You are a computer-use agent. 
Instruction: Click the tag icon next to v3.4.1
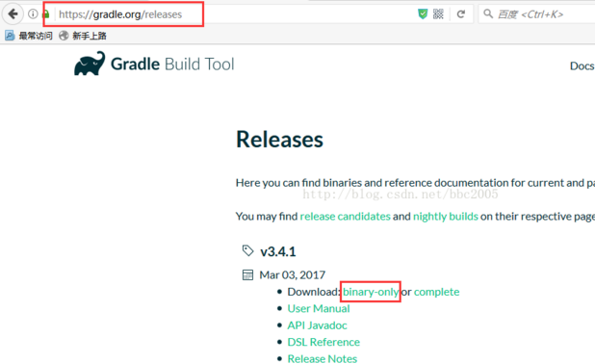[x=247, y=251]
